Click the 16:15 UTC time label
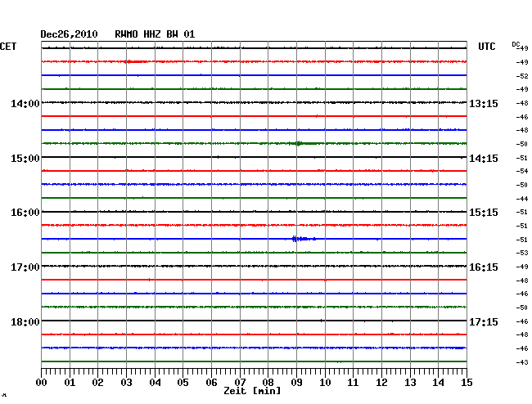 pyautogui.click(x=484, y=267)
